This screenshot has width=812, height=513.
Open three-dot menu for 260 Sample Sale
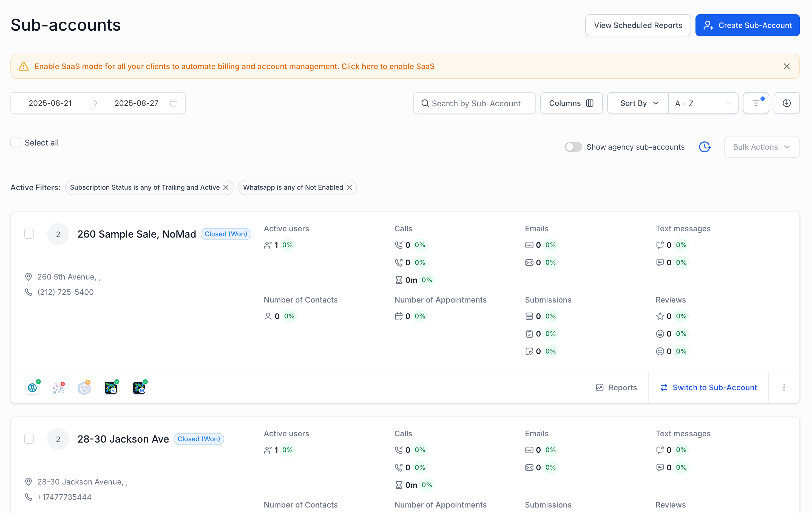(x=784, y=387)
